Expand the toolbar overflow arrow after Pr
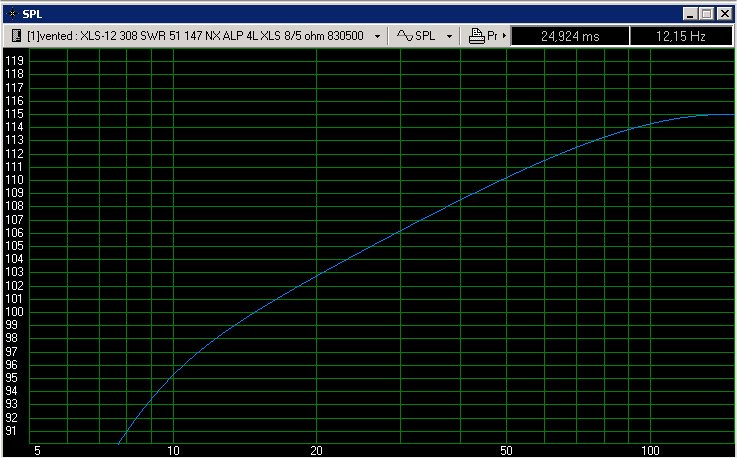Viewport: 737px width, 458px height. 504,36
